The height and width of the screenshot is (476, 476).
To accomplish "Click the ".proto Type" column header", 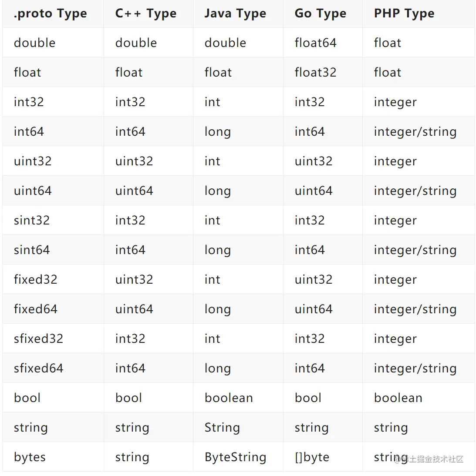I will click(x=50, y=13).
